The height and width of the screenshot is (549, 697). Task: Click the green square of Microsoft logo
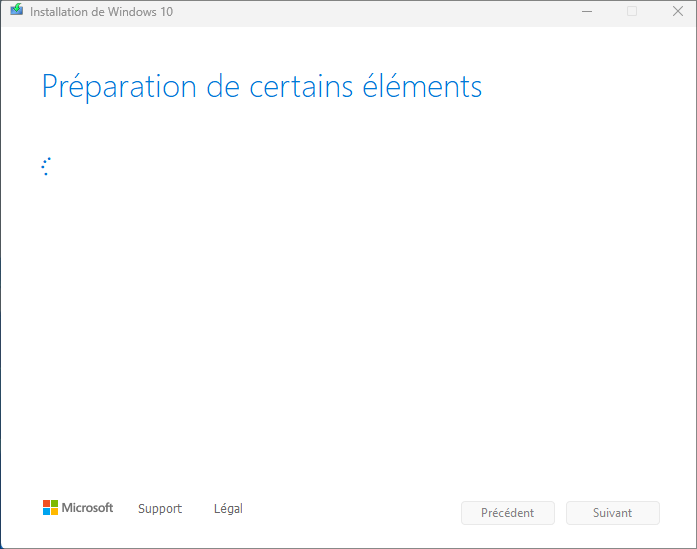point(54,504)
